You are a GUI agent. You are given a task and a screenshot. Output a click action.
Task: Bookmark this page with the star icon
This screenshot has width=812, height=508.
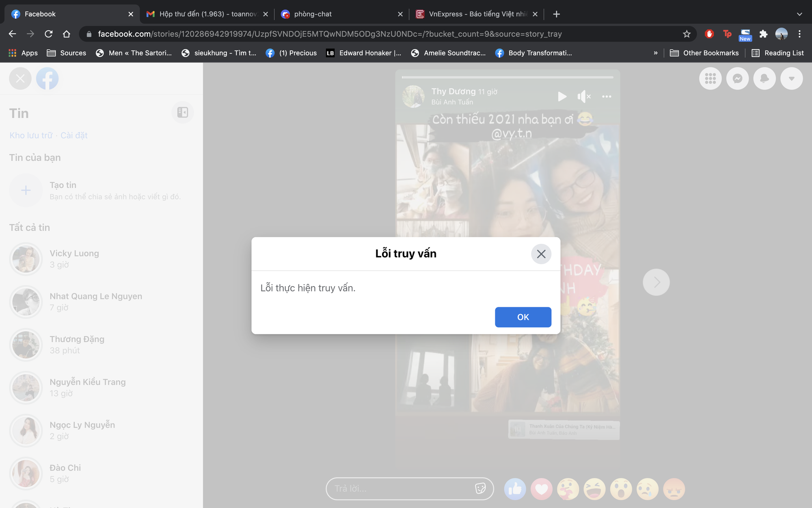(687, 34)
